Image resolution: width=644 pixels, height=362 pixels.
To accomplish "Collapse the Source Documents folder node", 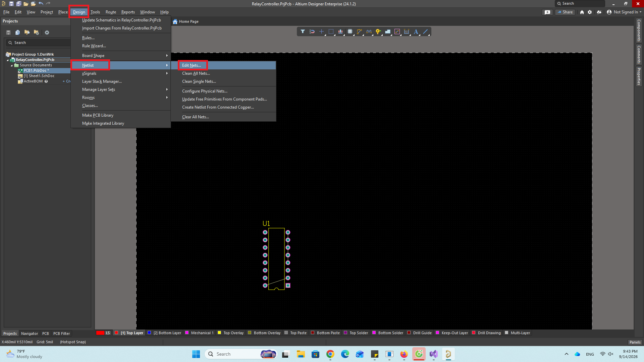I will click(12, 65).
